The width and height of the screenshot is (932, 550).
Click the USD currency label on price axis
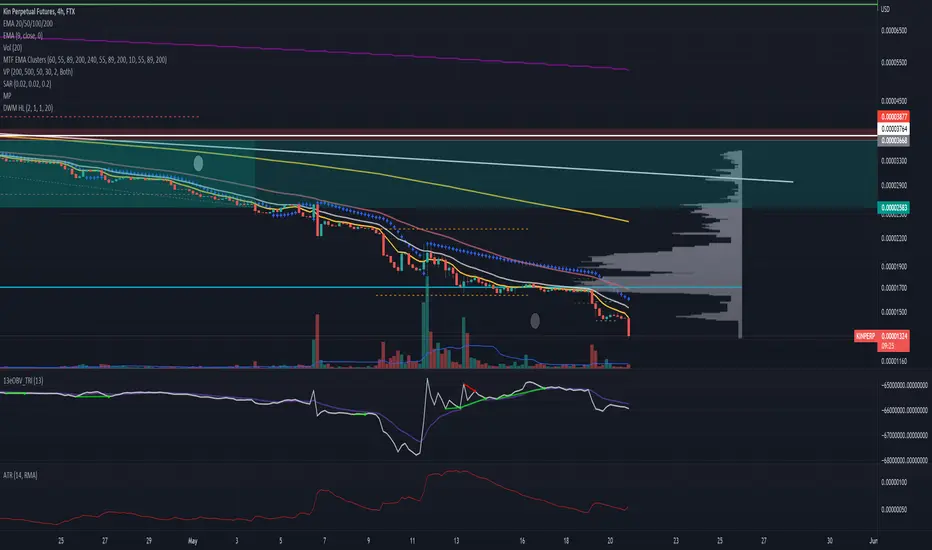(x=885, y=9)
